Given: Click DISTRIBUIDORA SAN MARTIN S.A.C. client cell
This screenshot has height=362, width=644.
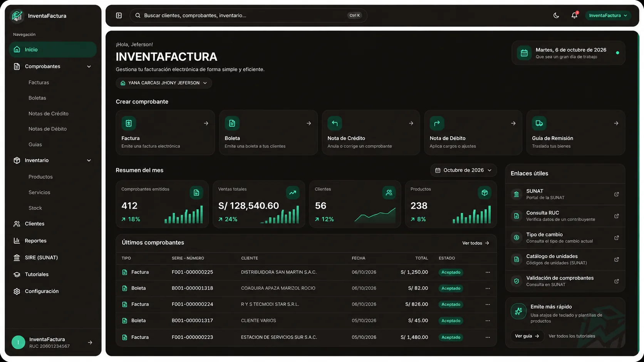Looking at the screenshot, I should 279,272.
